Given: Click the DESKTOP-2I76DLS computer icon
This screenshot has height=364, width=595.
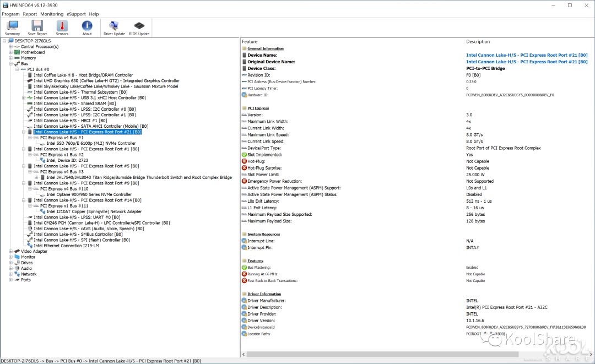Looking at the screenshot, I should [x=10, y=41].
